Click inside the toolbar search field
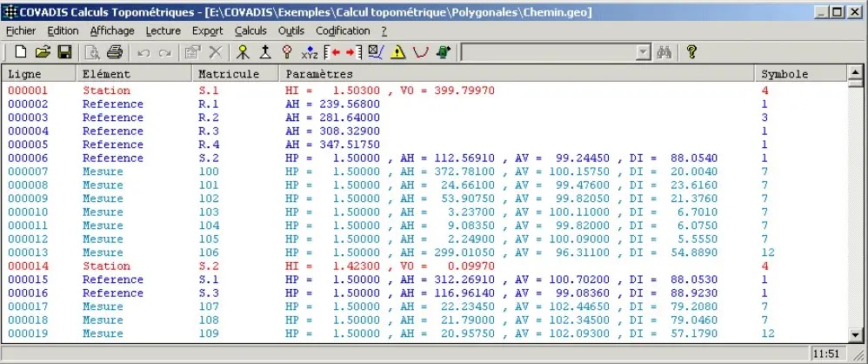This screenshot has width=868, height=364. click(x=549, y=52)
